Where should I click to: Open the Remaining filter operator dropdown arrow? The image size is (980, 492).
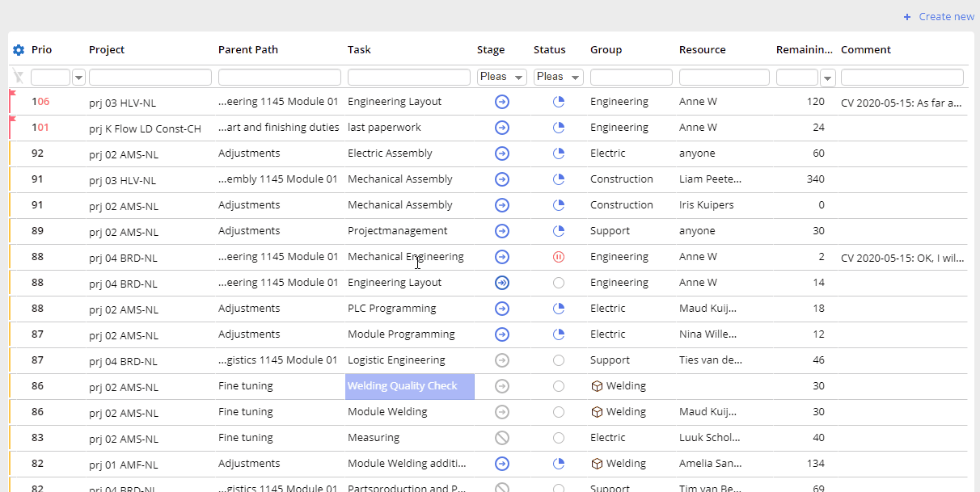point(828,78)
